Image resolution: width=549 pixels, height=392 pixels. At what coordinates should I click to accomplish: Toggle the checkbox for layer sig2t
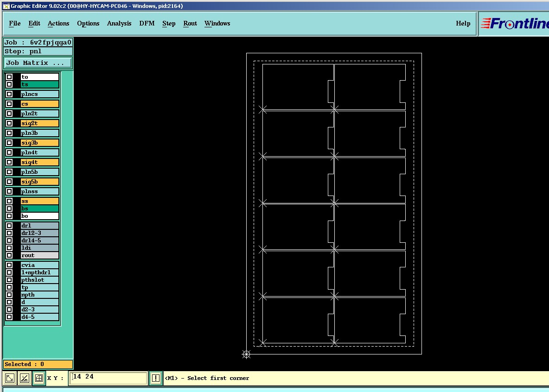(9, 123)
